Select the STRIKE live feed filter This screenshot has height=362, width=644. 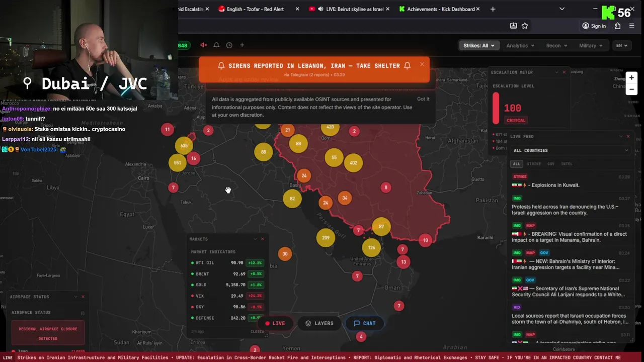(534, 164)
